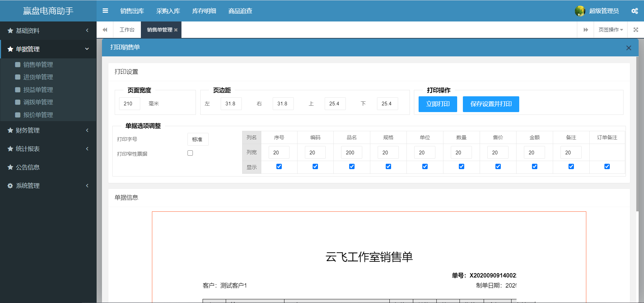Click the star icon beside 基础资料

pos(10,31)
